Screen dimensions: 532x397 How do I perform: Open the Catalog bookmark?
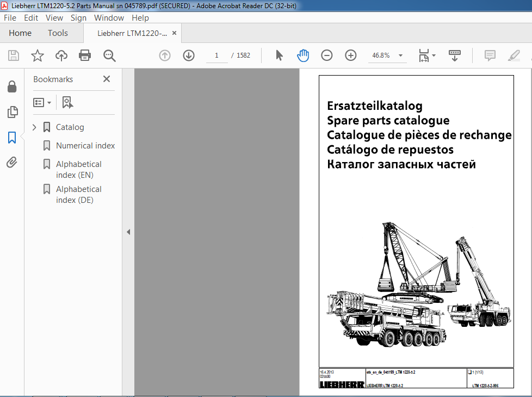(70, 127)
